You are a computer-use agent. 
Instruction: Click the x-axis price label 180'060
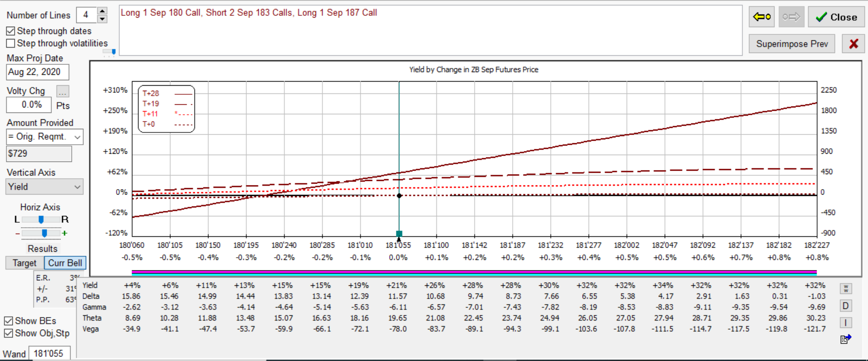click(132, 245)
